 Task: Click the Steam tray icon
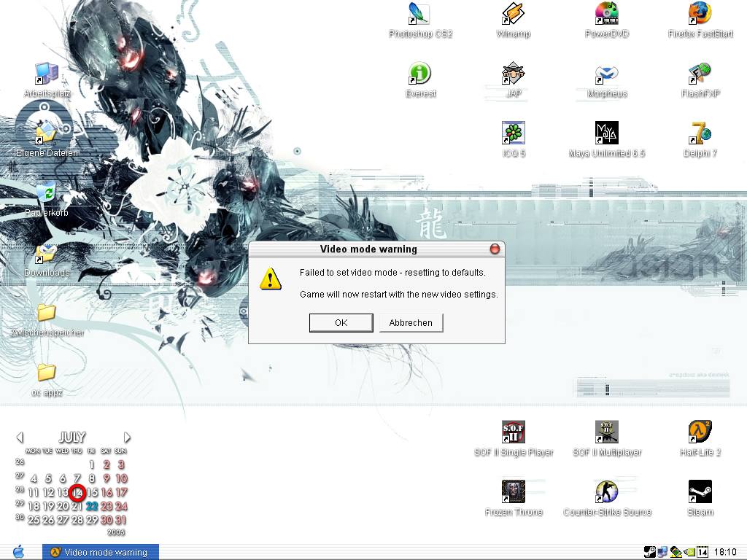coord(650,553)
